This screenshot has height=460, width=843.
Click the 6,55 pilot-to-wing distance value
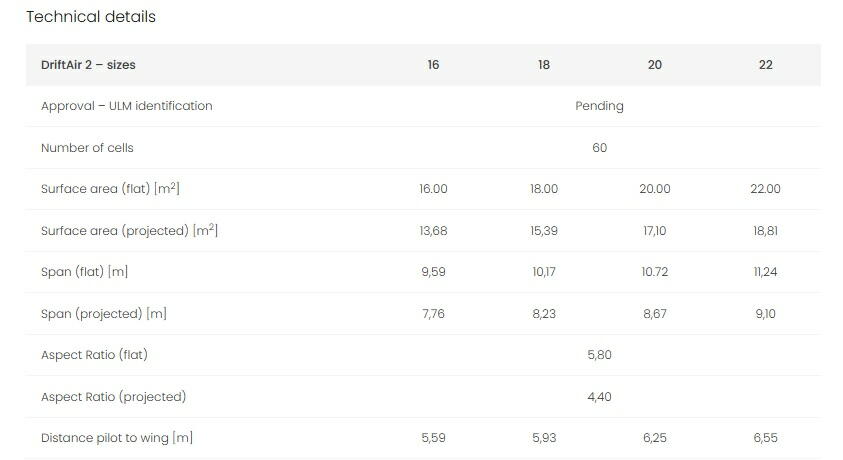[765, 438]
